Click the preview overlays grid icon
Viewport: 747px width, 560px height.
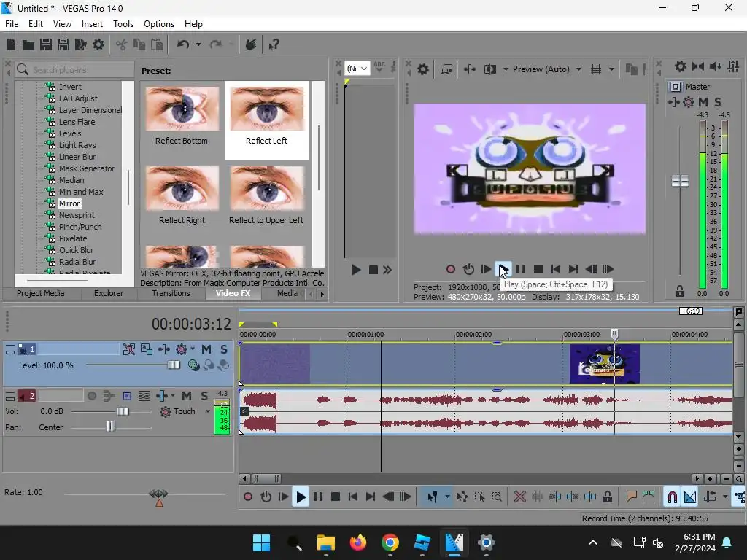pos(596,69)
